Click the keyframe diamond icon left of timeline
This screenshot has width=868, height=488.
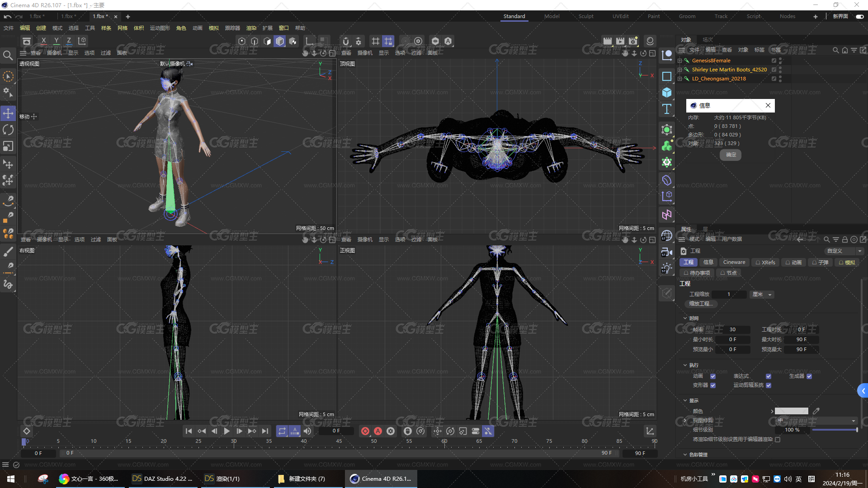coord(27,432)
